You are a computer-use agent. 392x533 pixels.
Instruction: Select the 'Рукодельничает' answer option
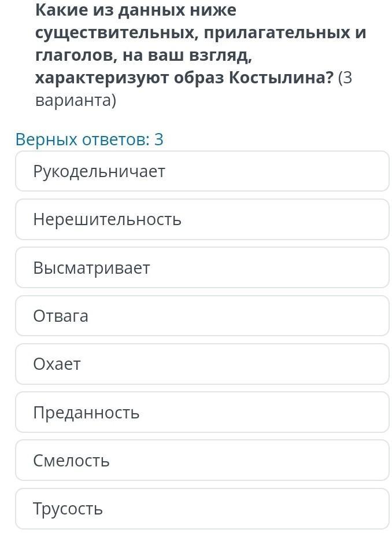tap(202, 171)
